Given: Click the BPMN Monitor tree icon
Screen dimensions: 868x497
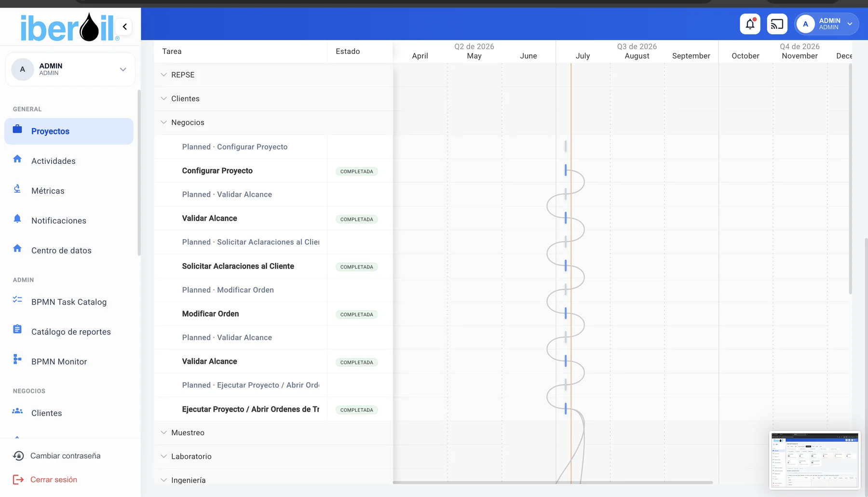Looking at the screenshot, I should (x=17, y=360).
